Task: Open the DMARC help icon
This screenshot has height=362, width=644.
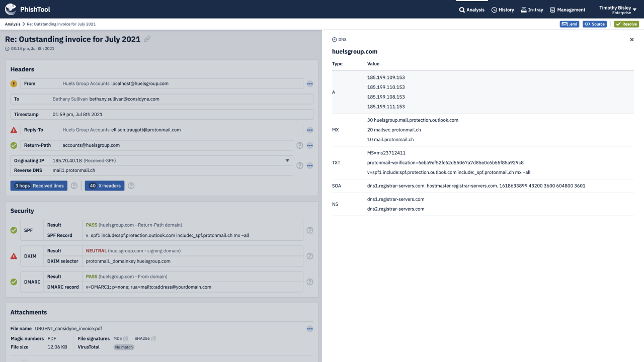Action: tap(310, 282)
